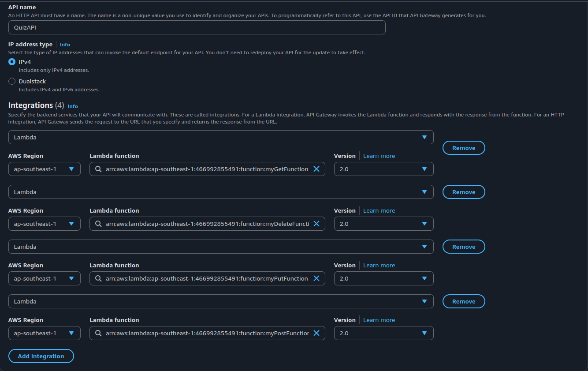588x371 pixels.
Task: Clear the myPutFunction Lambda field with X icon
Action: 316,278
